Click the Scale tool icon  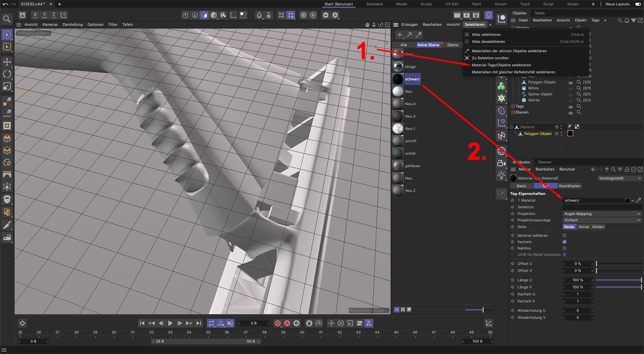[7, 86]
